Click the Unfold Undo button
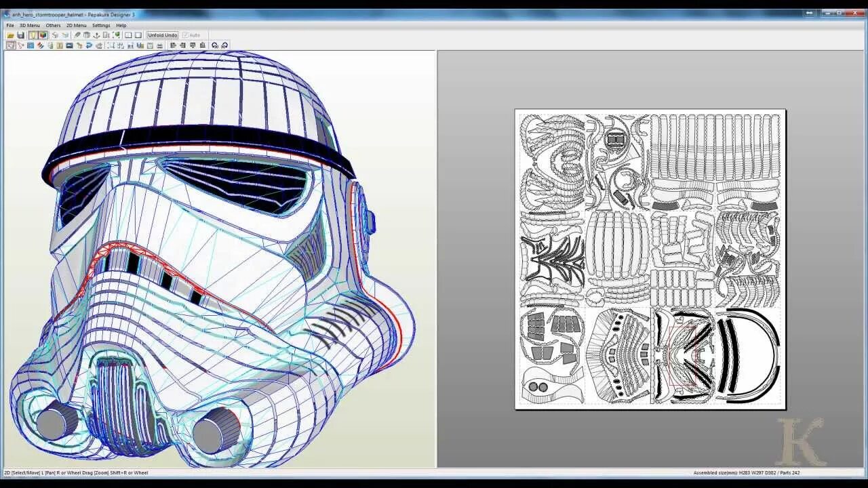The width and height of the screenshot is (868, 488). (x=163, y=35)
